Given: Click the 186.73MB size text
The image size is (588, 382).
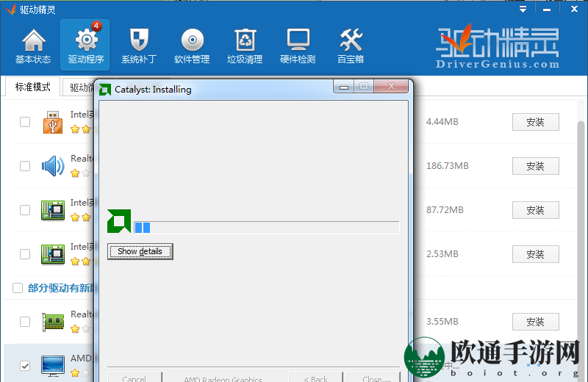Looking at the screenshot, I should (448, 166).
